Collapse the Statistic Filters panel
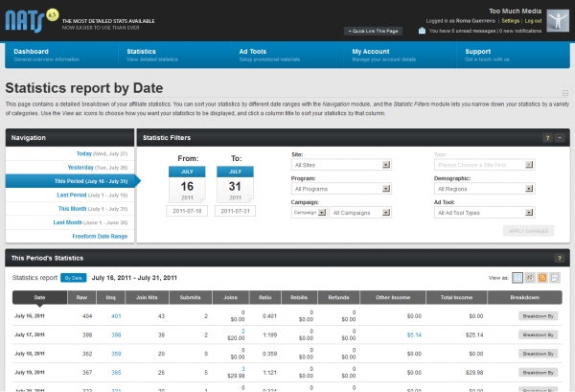Viewport: 575px width, 392px height. pos(559,138)
